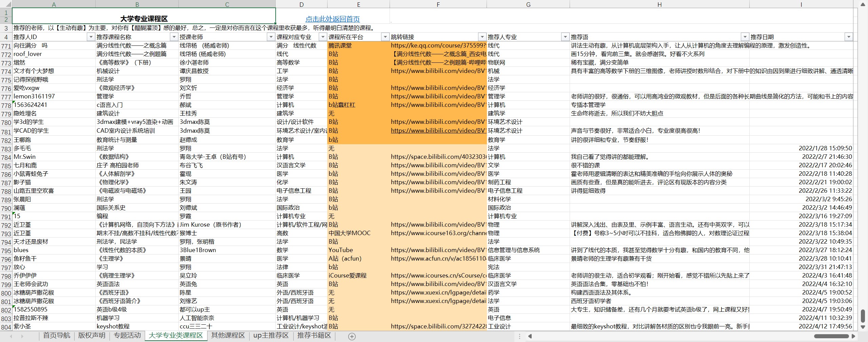Open the 课程所在平台 filter dropdown
This screenshot has width=868, height=342.
tap(385, 37)
